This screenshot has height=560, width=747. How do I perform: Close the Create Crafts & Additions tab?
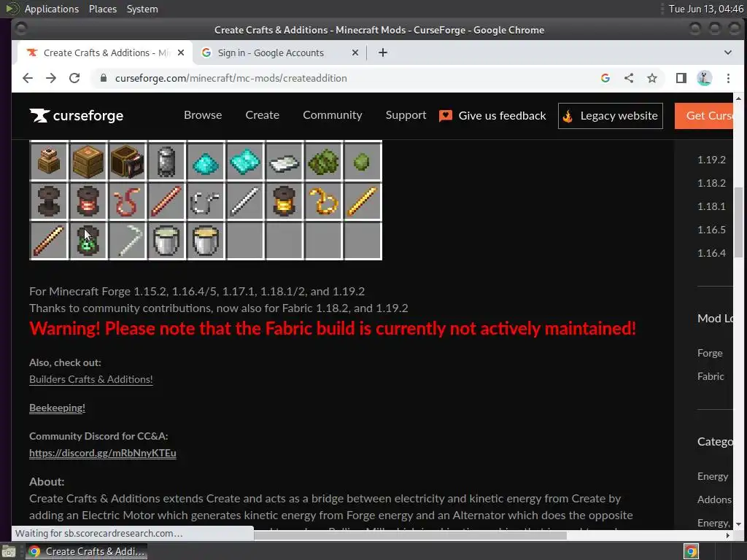coord(181,52)
